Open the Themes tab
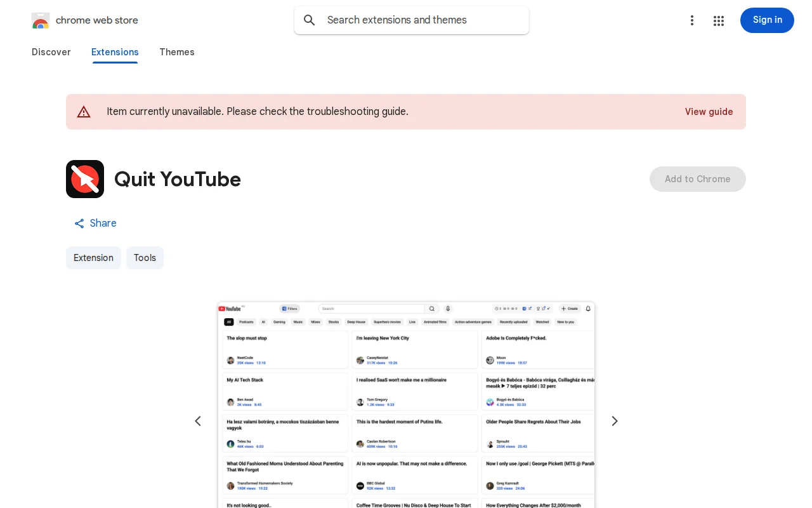The image size is (812, 508). coord(177,52)
